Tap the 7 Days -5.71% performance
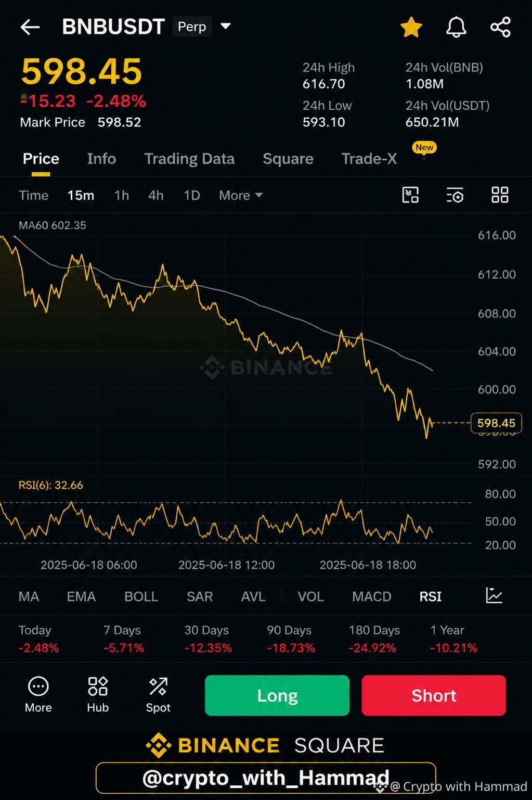532x800 pixels. click(x=123, y=639)
